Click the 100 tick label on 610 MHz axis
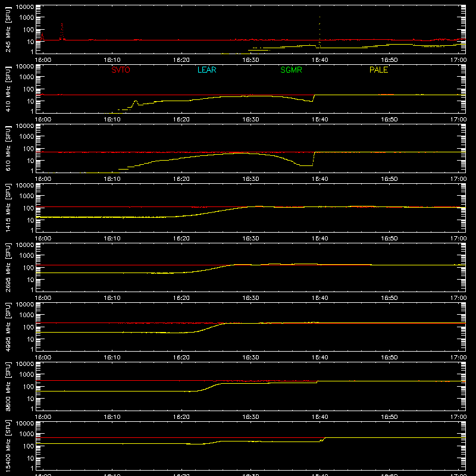 [x=28, y=149]
